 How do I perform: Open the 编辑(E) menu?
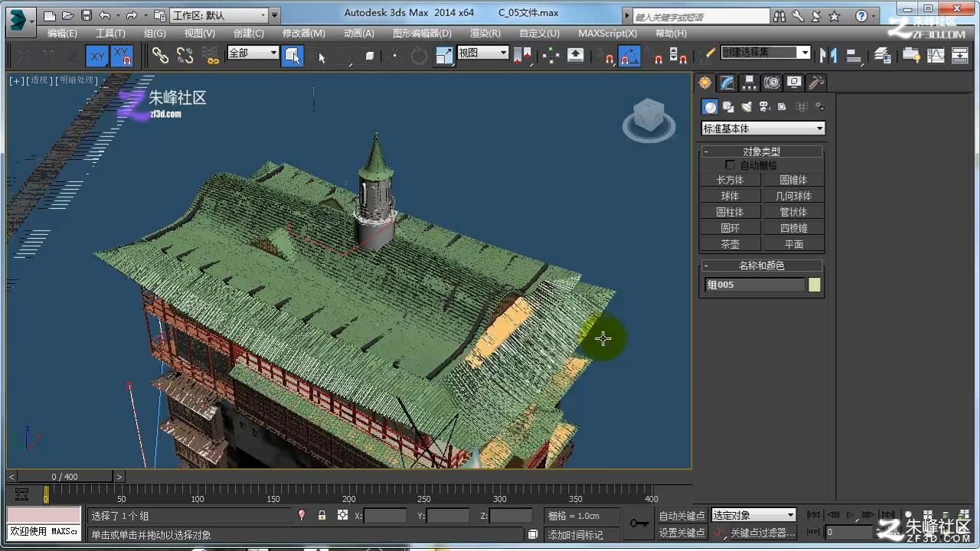pyautogui.click(x=62, y=34)
